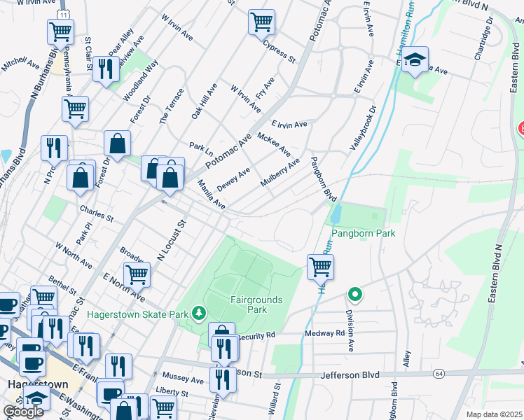Viewport: 524px width, 420px height.
Task: Open the grocery cart marker by Route 11 shield
Action: [x=60, y=31]
